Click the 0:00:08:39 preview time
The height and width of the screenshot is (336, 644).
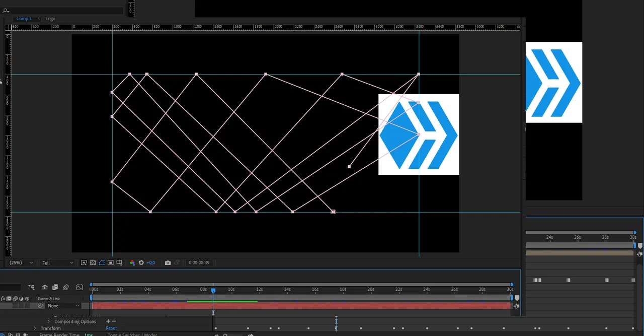click(199, 262)
